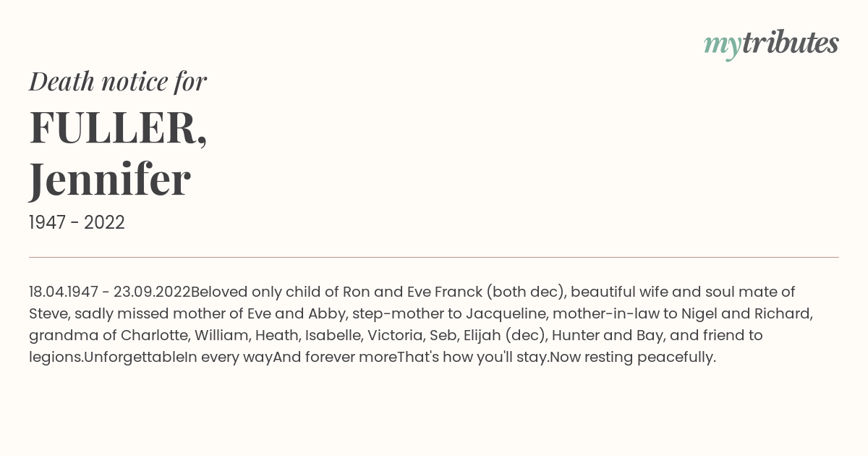Image resolution: width=868 pixels, height=456 pixels.
Task: Click the closing words "Now resting peacefully."
Action: tap(633, 357)
